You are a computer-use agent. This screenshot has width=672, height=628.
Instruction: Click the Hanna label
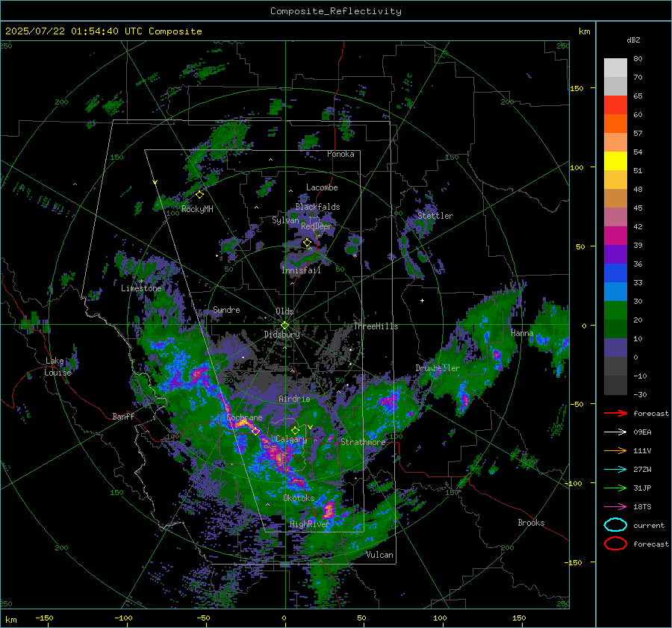click(522, 333)
